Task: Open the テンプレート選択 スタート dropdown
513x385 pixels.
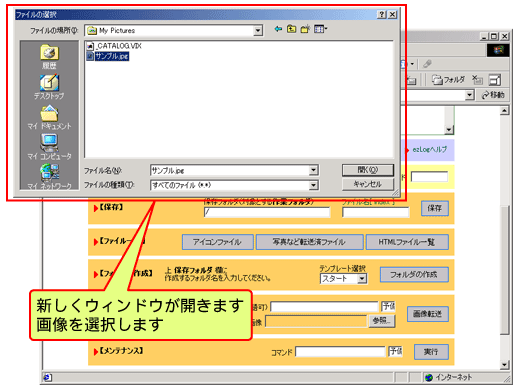Action: [362, 279]
